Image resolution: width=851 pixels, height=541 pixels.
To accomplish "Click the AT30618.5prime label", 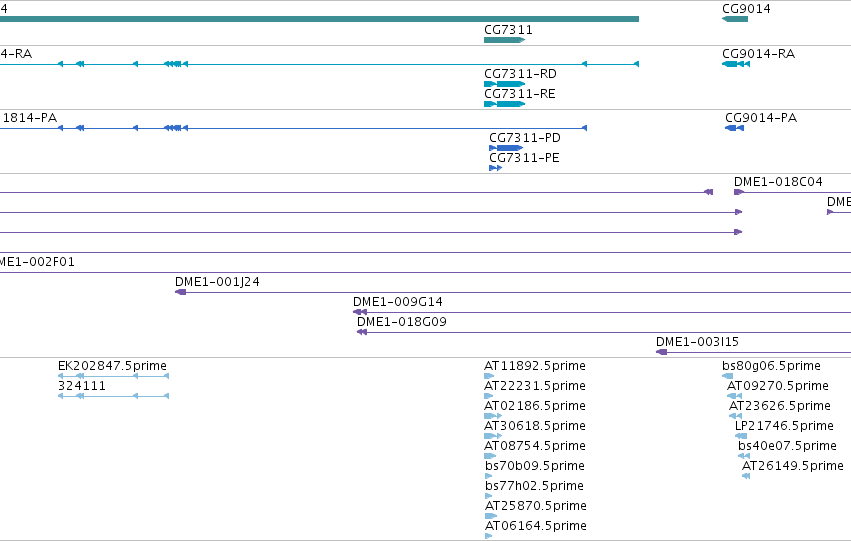I will pos(535,426).
